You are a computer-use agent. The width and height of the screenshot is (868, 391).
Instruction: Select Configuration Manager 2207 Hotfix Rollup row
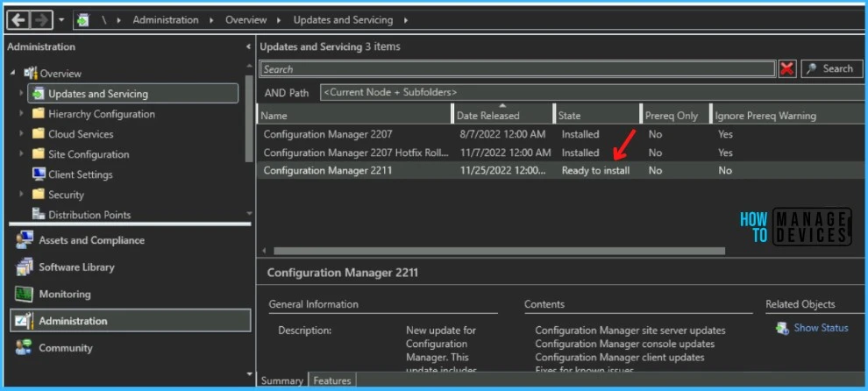coord(562,153)
